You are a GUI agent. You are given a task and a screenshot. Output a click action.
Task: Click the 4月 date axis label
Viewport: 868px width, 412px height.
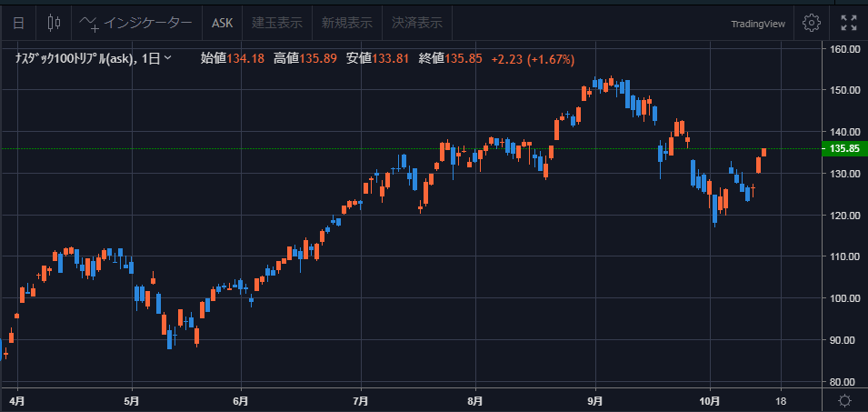click(17, 400)
